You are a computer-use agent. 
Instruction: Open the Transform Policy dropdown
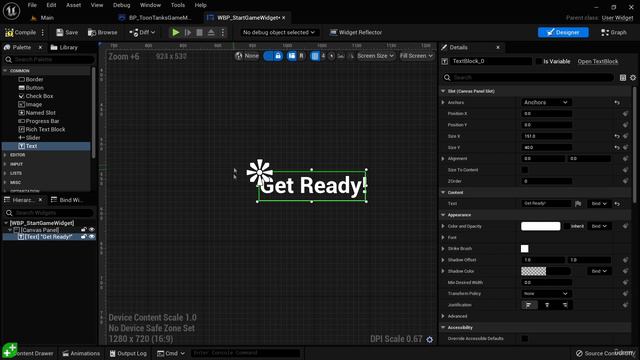pos(546,293)
